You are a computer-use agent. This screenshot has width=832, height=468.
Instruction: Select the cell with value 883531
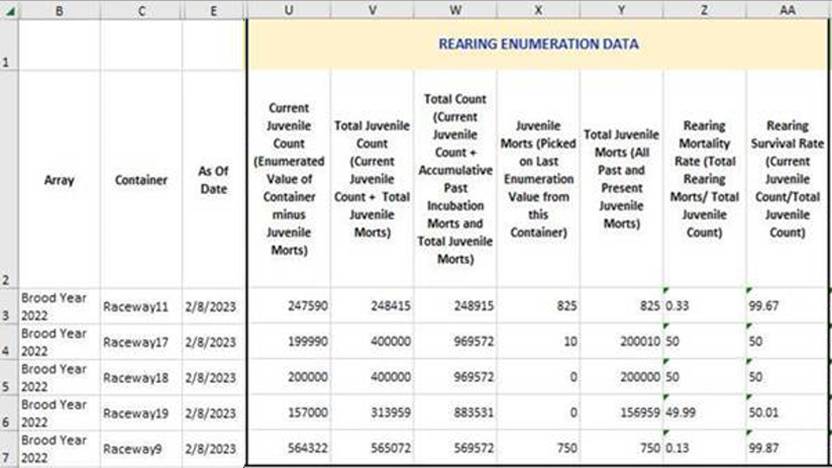455,413
